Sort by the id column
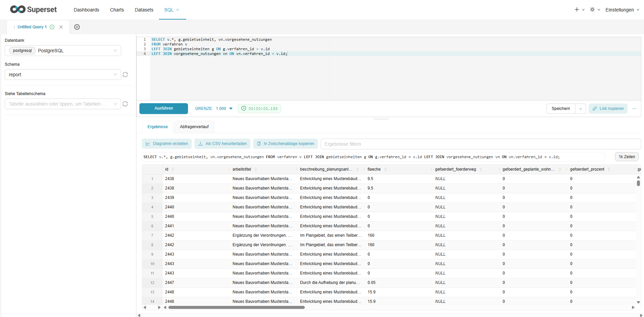 tap(173, 169)
